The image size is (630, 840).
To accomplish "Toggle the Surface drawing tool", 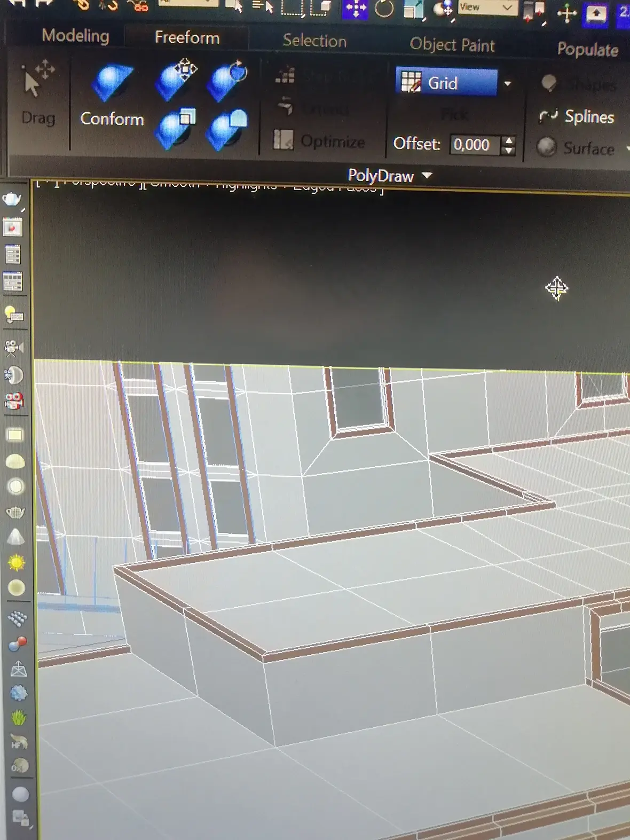I will pos(576,148).
